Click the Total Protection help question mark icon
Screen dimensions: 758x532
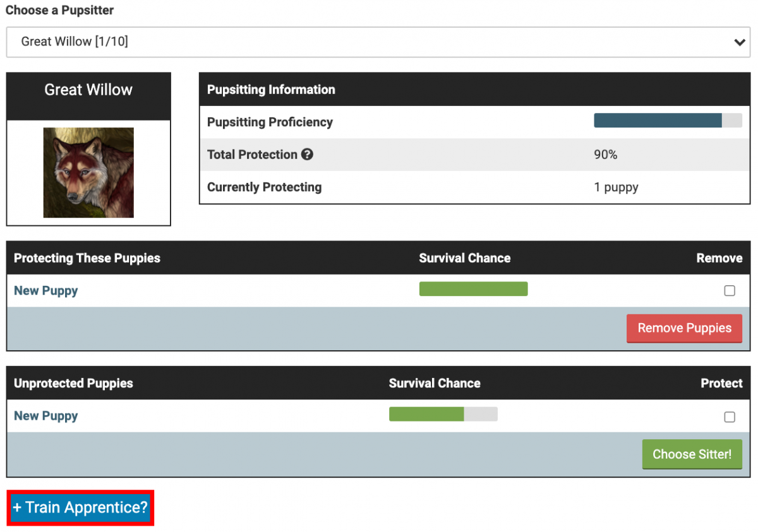[307, 155]
